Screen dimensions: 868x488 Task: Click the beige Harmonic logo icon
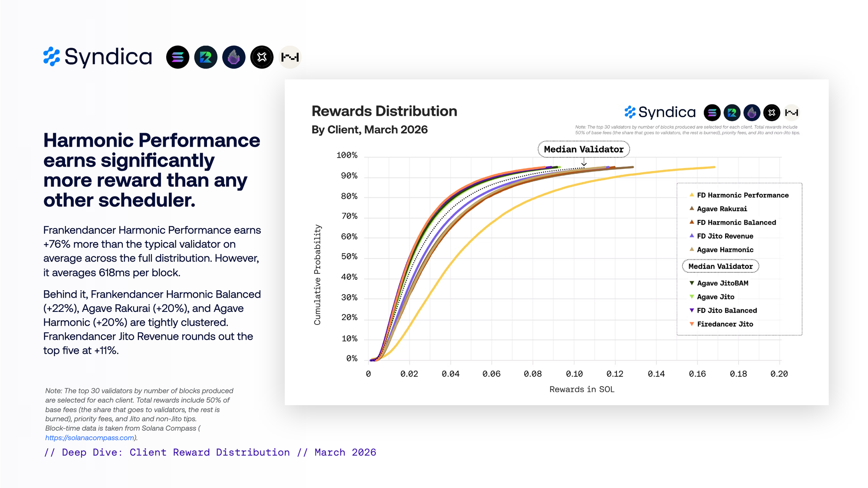(290, 57)
